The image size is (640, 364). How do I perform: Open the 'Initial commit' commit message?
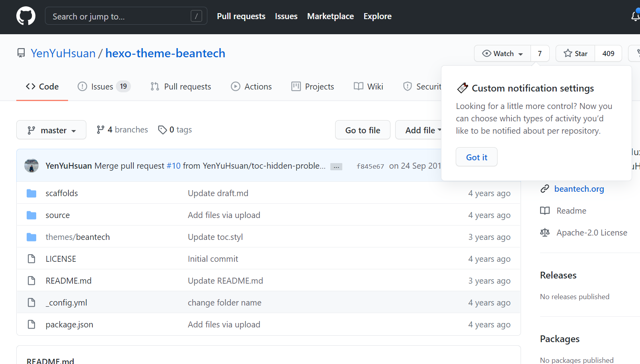pos(213,259)
